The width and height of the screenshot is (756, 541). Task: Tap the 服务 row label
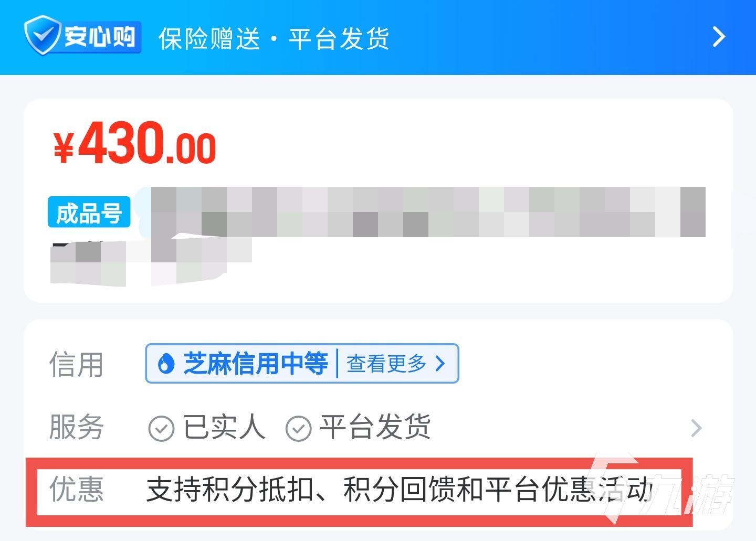76,427
